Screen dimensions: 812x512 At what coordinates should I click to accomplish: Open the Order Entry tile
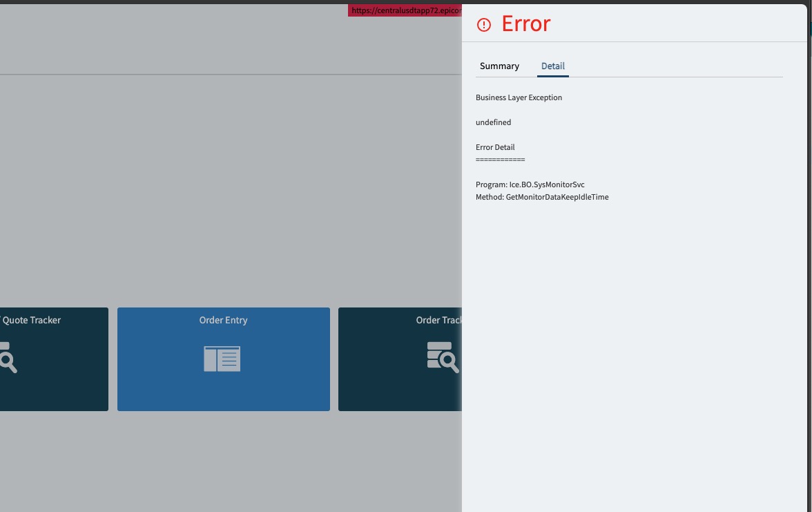[x=224, y=359]
